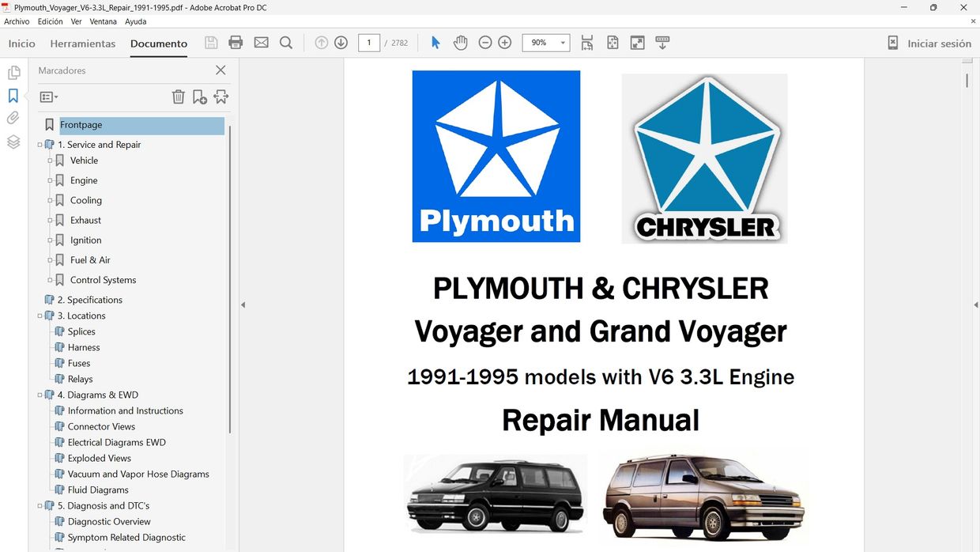Click the Save file icon
The width and height of the screenshot is (980, 552).
pos(211,43)
